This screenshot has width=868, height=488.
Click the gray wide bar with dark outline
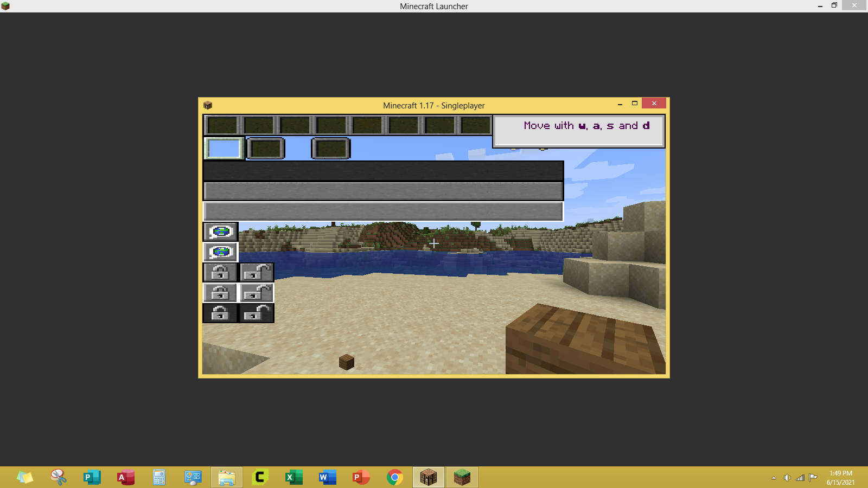tap(383, 191)
